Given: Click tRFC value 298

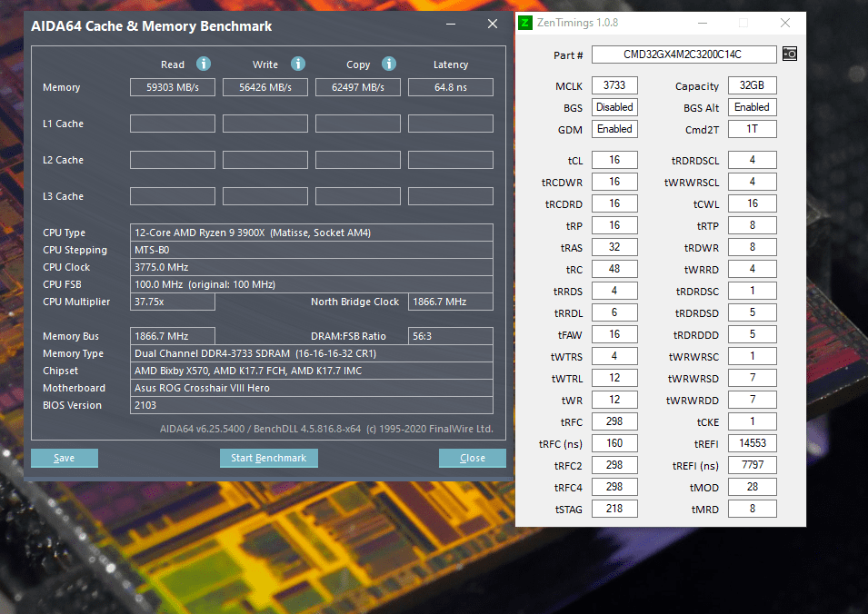Looking at the screenshot, I should click(x=614, y=421).
